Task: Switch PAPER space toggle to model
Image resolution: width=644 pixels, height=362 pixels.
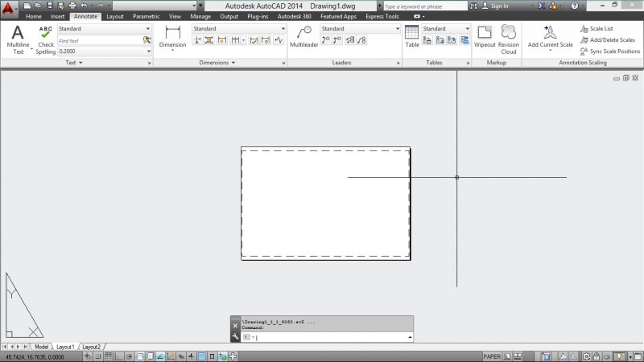Action: [x=492, y=356]
